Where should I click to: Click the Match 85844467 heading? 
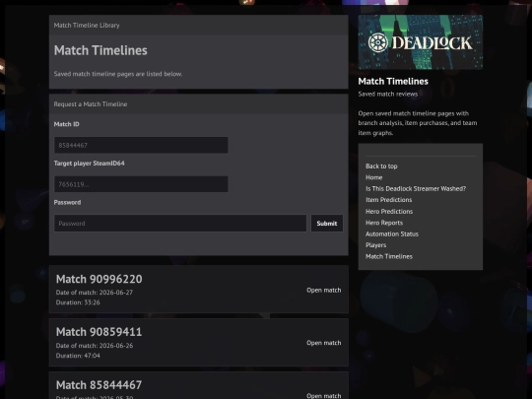(x=99, y=385)
